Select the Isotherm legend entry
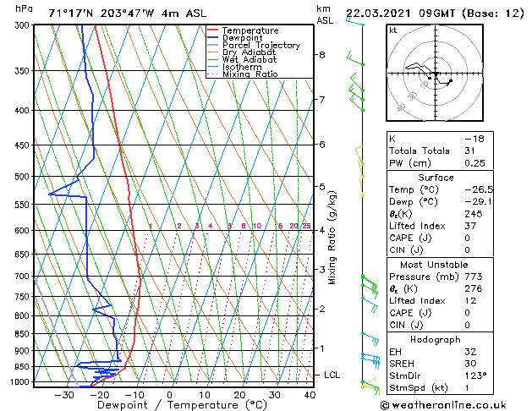The width and height of the screenshot is (532, 411). 242,67
